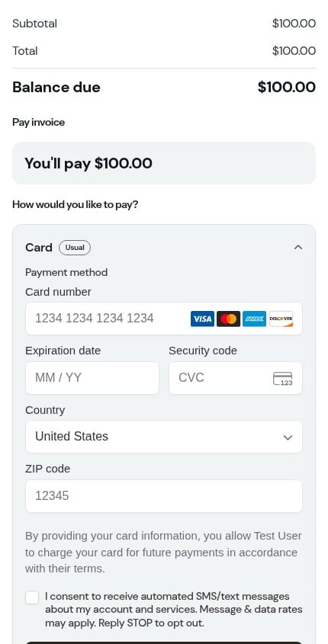This screenshot has width=328, height=644.
Task: Focus the CVC security code field
Action: [236, 378]
